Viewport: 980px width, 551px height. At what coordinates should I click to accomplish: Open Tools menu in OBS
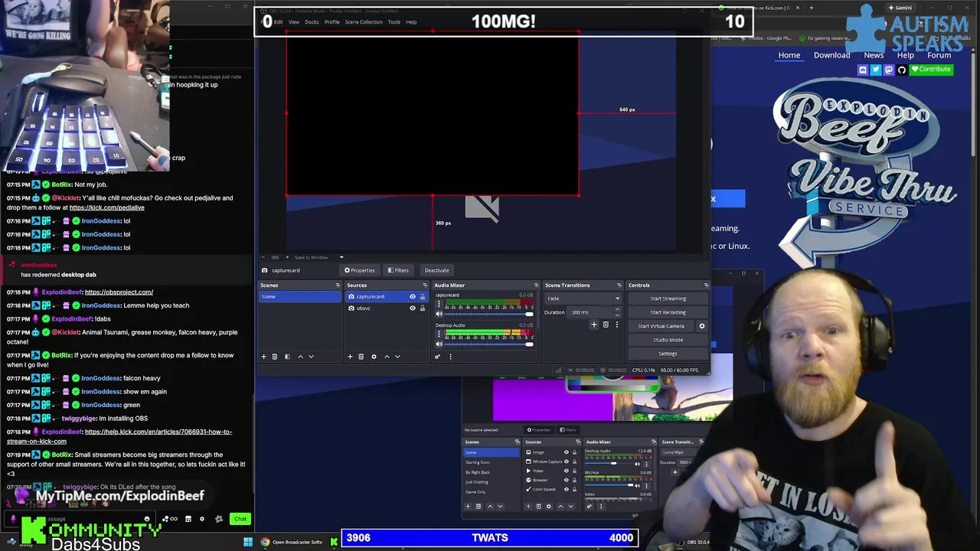pyautogui.click(x=394, y=22)
